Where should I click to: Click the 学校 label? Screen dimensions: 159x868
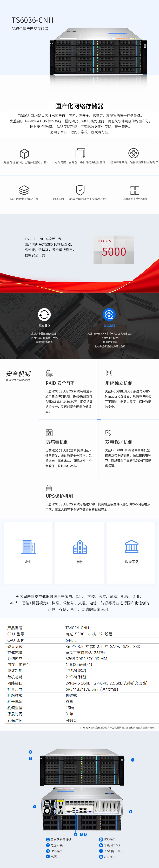pyautogui.click(x=80, y=562)
